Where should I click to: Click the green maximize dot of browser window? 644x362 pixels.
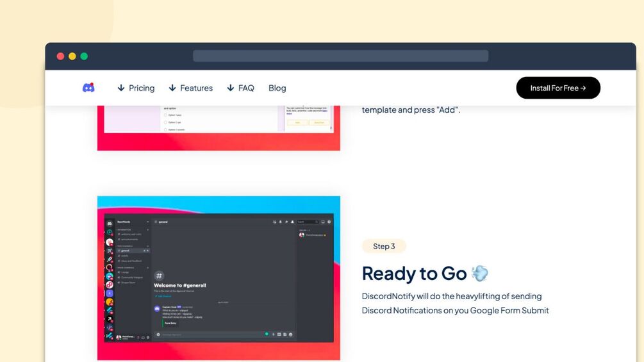[84, 56]
